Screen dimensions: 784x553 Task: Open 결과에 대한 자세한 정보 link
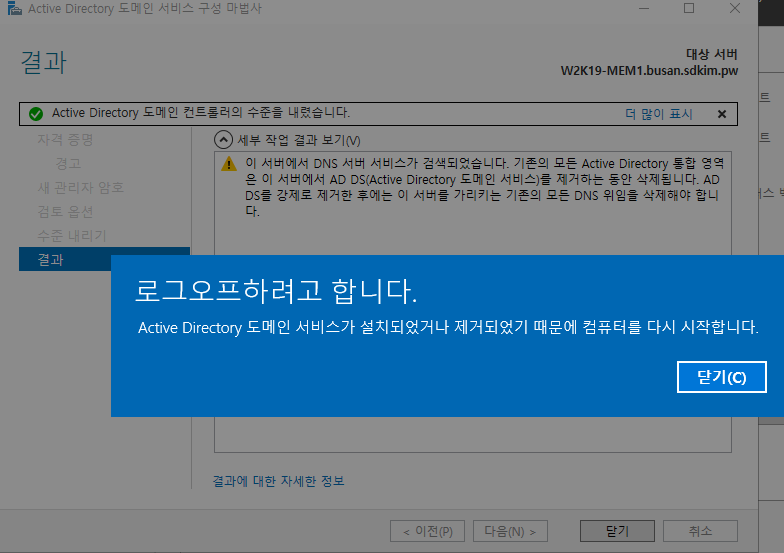tap(278, 481)
